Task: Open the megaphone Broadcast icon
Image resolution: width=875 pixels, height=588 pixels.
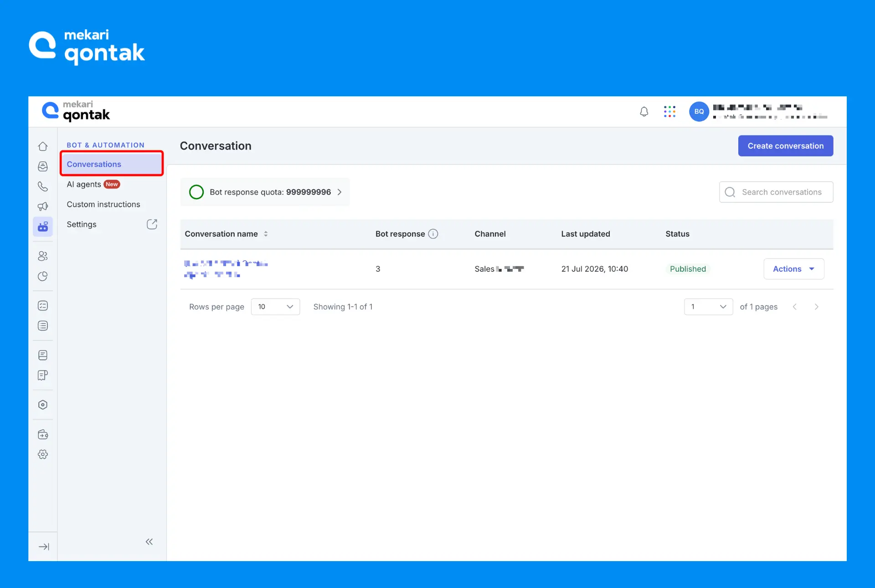Action: click(x=43, y=206)
